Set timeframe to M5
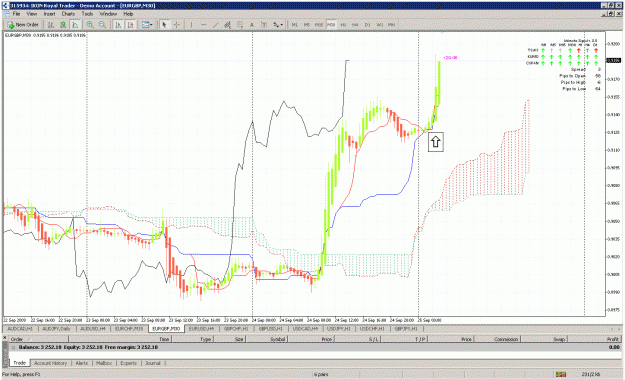 (x=307, y=25)
